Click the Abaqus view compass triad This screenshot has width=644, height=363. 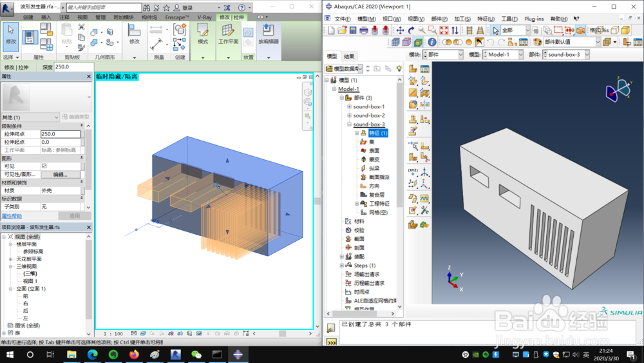pos(619,89)
